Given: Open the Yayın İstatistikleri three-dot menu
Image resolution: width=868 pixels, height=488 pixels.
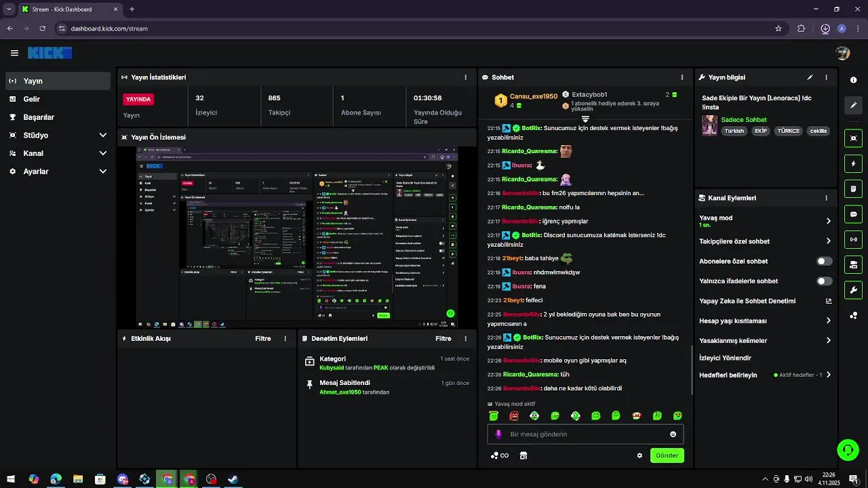Looking at the screenshot, I should pyautogui.click(x=465, y=77).
